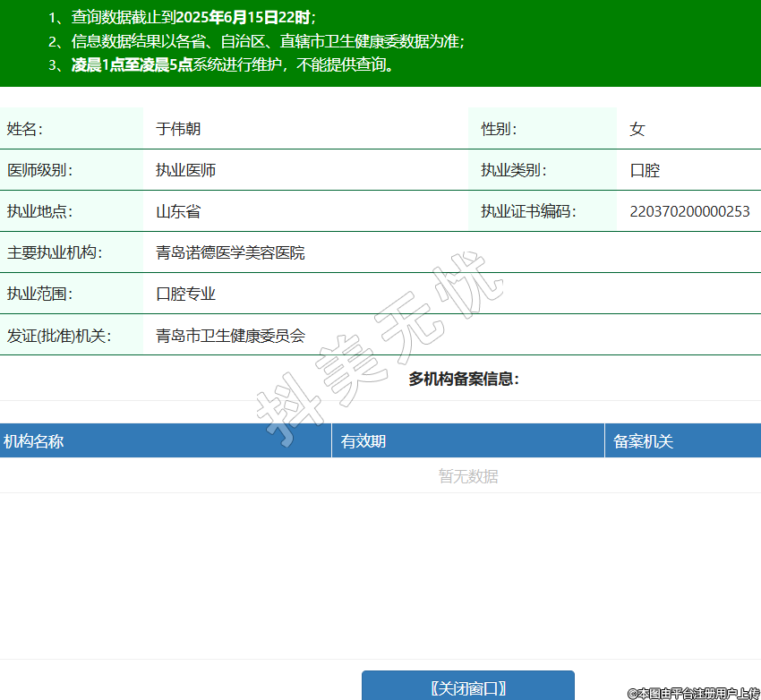Click the 执业类别 value 口腔
Screen dimensions: 761x700
(645, 170)
